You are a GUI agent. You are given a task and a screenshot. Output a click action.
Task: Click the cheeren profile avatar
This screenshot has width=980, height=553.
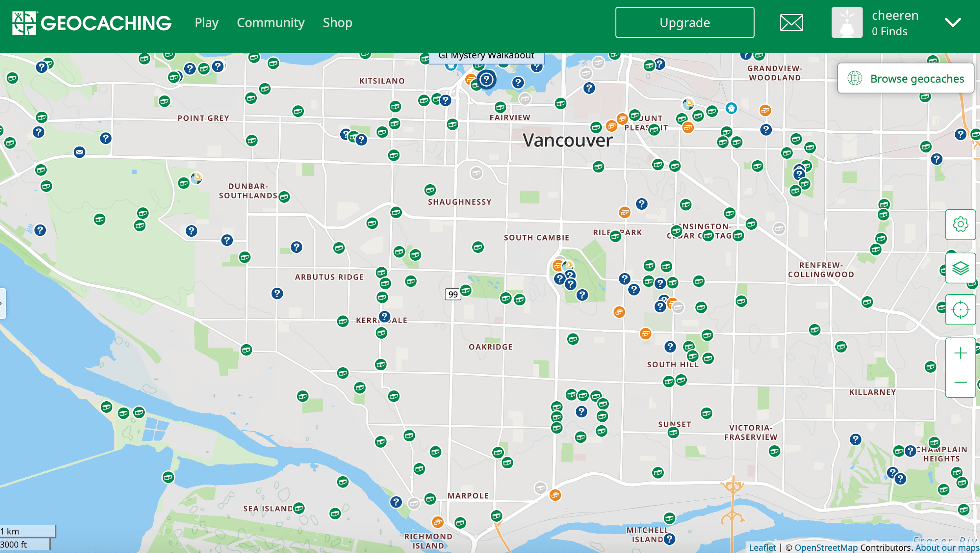click(847, 22)
